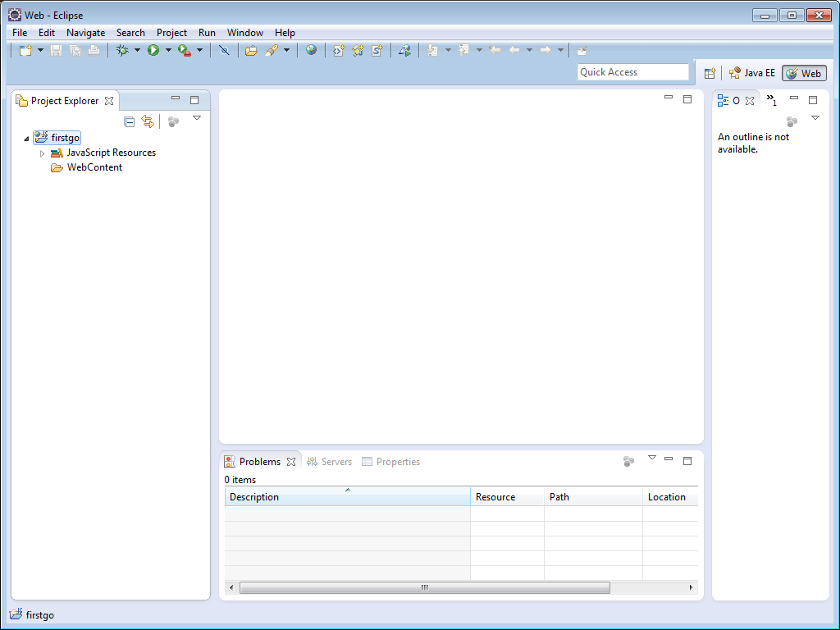Open the Debug dropdown arrow
Image resolution: width=840 pixels, height=630 pixels.
point(137,50)
